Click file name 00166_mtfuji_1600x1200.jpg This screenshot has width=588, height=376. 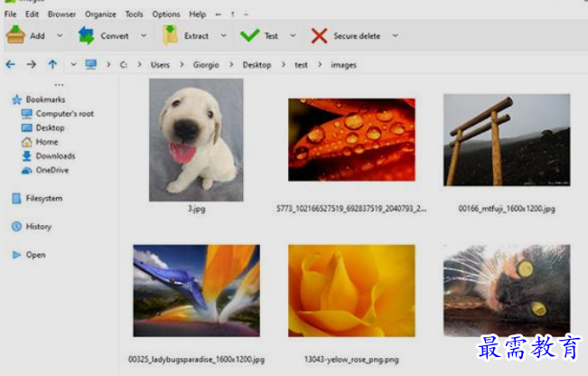[507, 209]
